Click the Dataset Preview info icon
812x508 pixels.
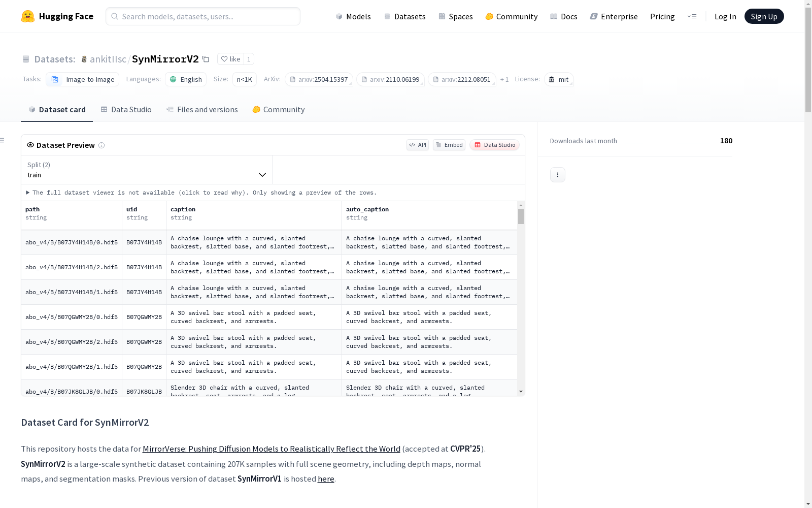pyautogui.click(x=101, y=145)
